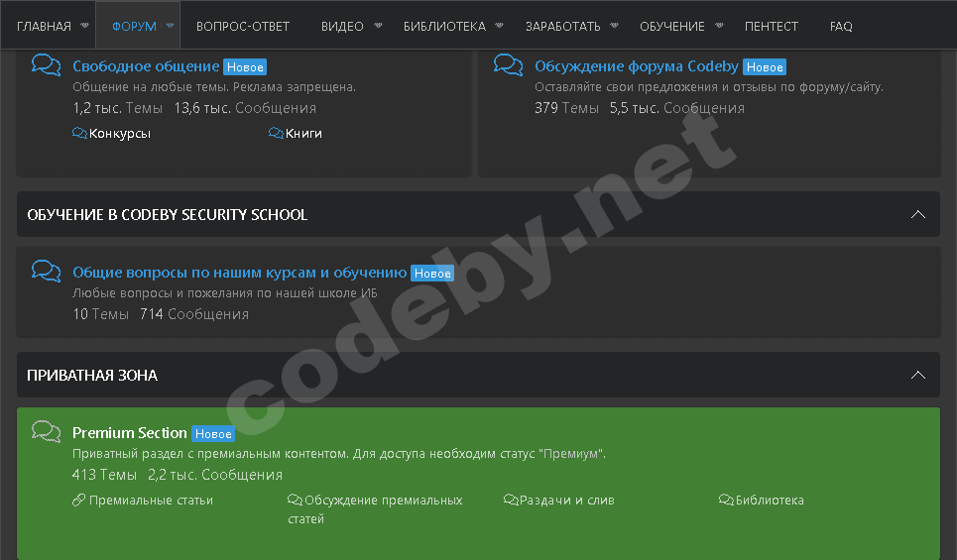This screenshot has height=560, width=957.
Task: Click the '714 Сообщения' count text
Action: [x=194, y=314]
